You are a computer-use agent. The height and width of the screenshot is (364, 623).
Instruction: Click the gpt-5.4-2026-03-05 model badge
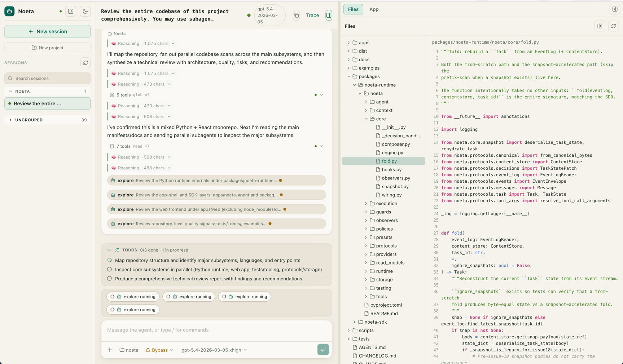pos(270,15)
